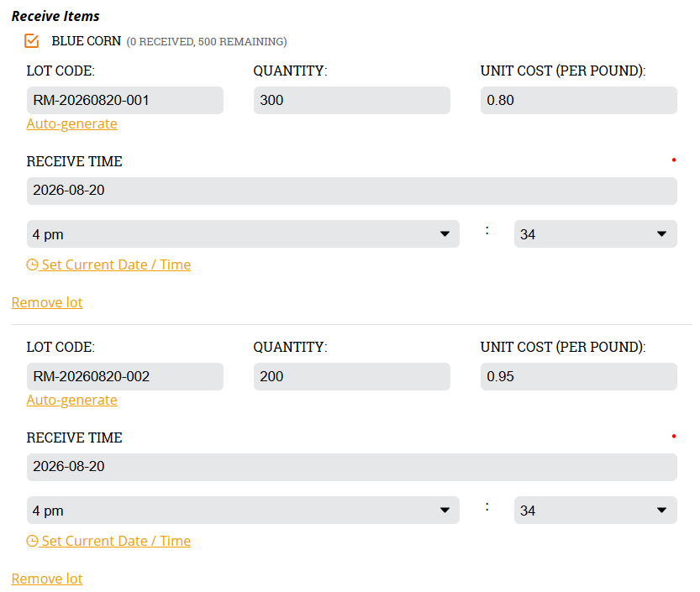Focus quantity field containing 300

coord(352,101)
